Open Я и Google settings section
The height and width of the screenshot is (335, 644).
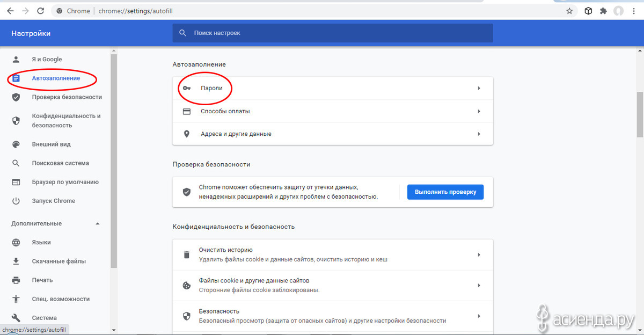coord(47,59)
